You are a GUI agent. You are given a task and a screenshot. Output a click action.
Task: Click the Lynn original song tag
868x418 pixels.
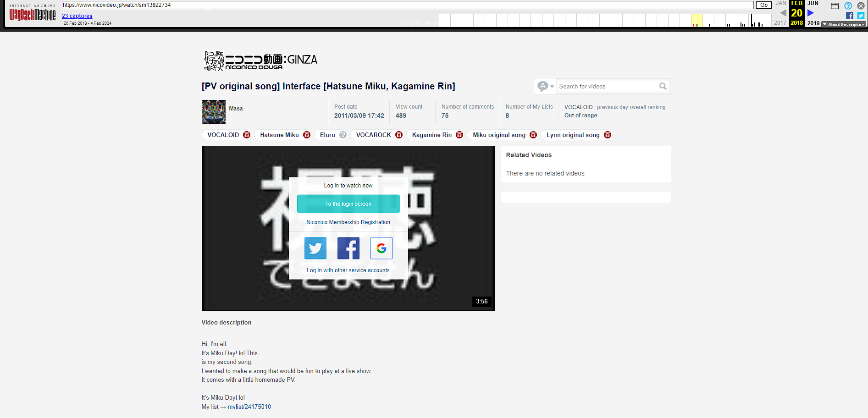tap(573, 135)
